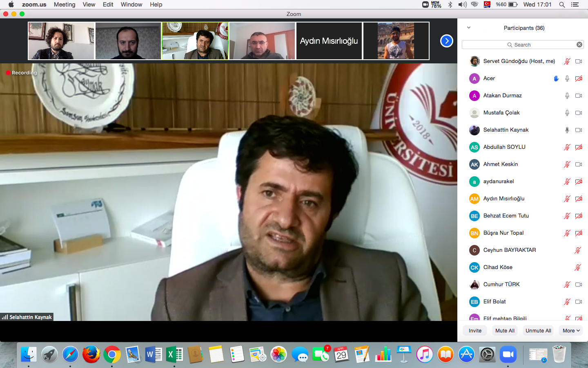Open Launchpad from the Dock
588x368 pixels.
tap(49, 355)
